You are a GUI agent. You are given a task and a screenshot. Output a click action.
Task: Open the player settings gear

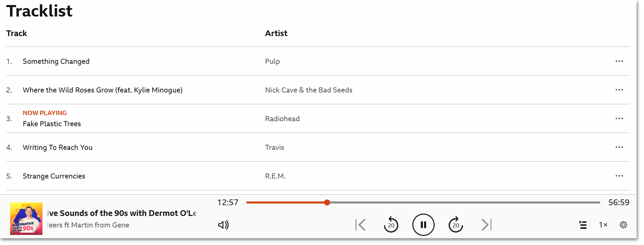[x=623, y=225]
